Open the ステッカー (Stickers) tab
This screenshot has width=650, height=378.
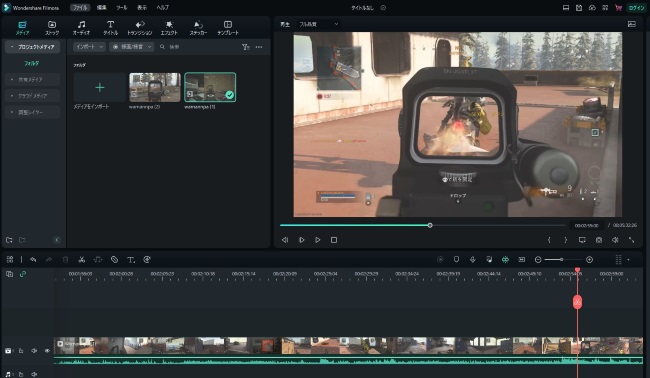click(198, 27)
